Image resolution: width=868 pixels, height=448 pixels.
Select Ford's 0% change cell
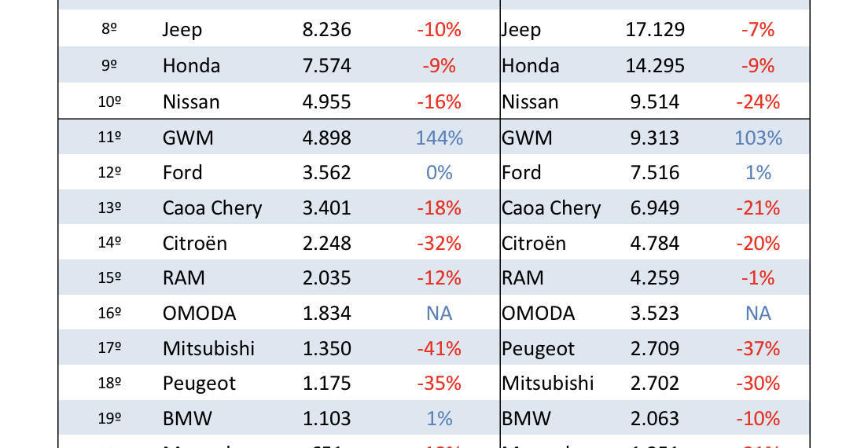[440, 173]
